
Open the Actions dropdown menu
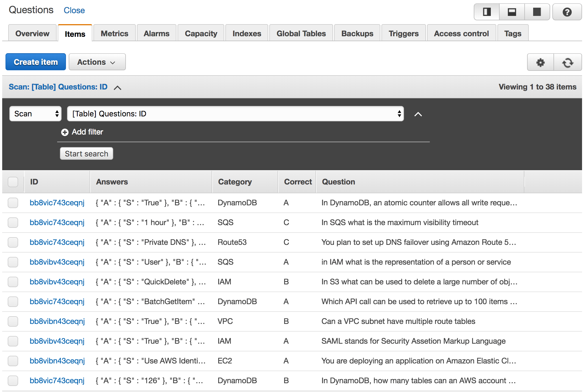(x=97, y=62)
